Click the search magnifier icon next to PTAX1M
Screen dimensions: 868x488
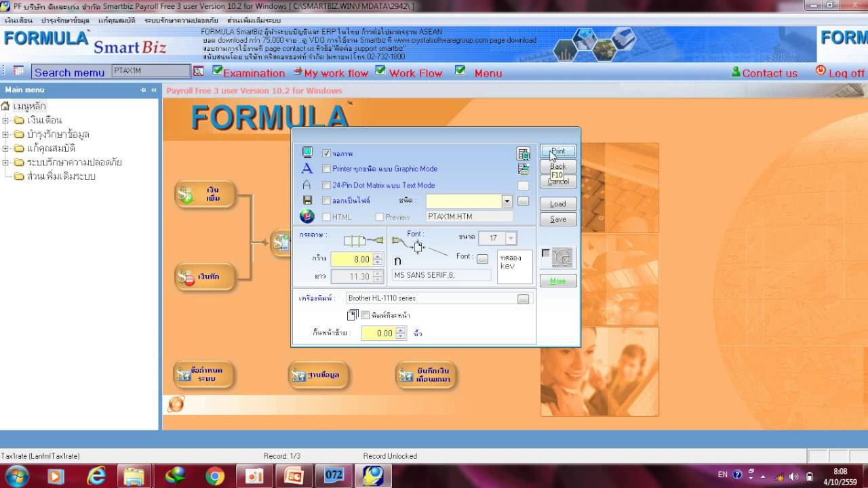[x=199, y=70]
